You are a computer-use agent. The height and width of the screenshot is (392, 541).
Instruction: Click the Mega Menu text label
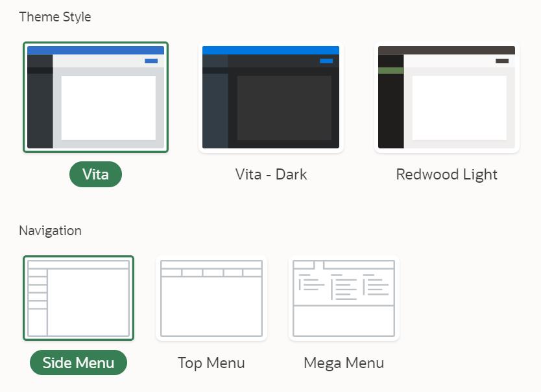click(x=344, y=363)
